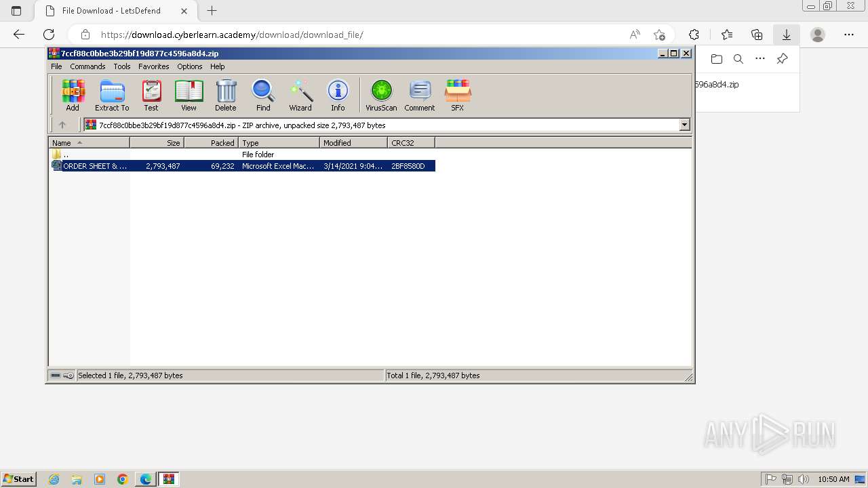
Task: Sort file list by Type column
Action: (279, 142)
